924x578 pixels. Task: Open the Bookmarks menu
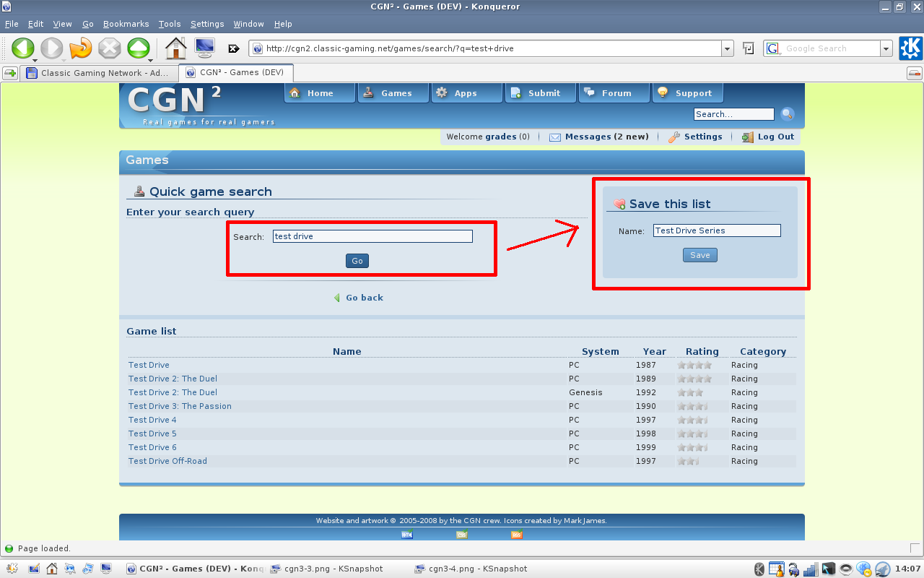click(126, 24)
